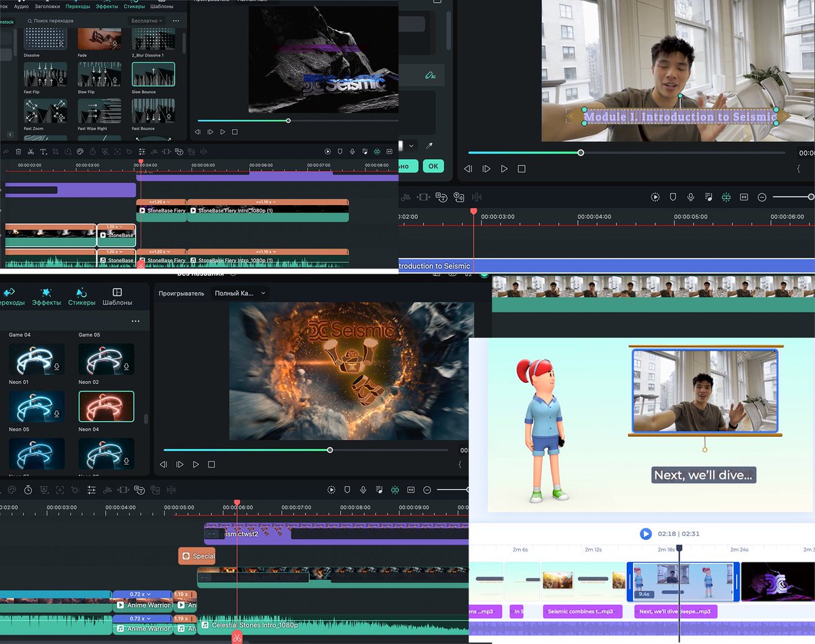This screenshot has width=815, height=644.
Task: Click the zoom-out minus icon in top-right timeline toolbar
Action: [762, 197]
